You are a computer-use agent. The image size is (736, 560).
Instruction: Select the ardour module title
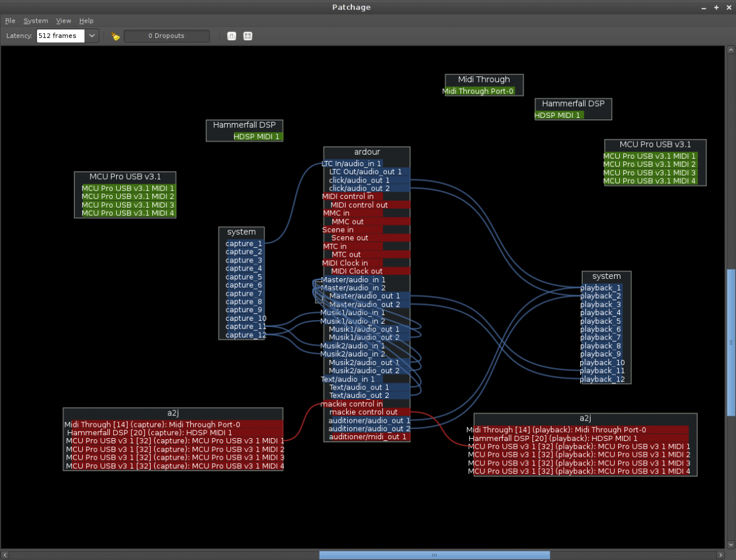pyautogui.click(x=367, y=152)
